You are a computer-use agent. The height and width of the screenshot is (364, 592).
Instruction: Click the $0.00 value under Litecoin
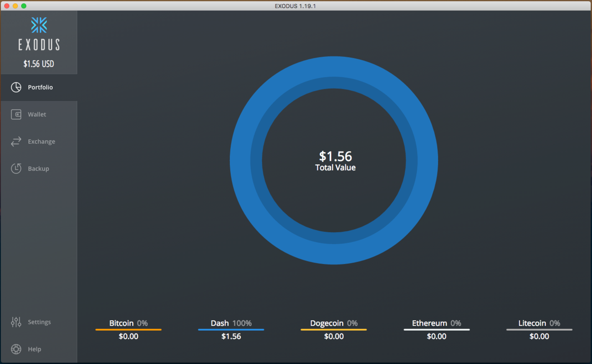click(539, 336)
